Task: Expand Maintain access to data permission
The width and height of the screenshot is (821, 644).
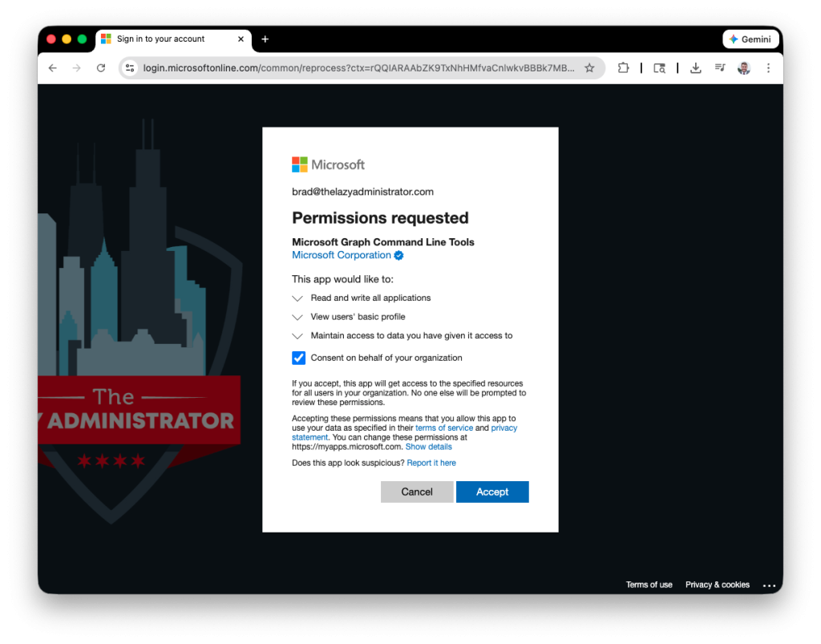Action: 298,336
